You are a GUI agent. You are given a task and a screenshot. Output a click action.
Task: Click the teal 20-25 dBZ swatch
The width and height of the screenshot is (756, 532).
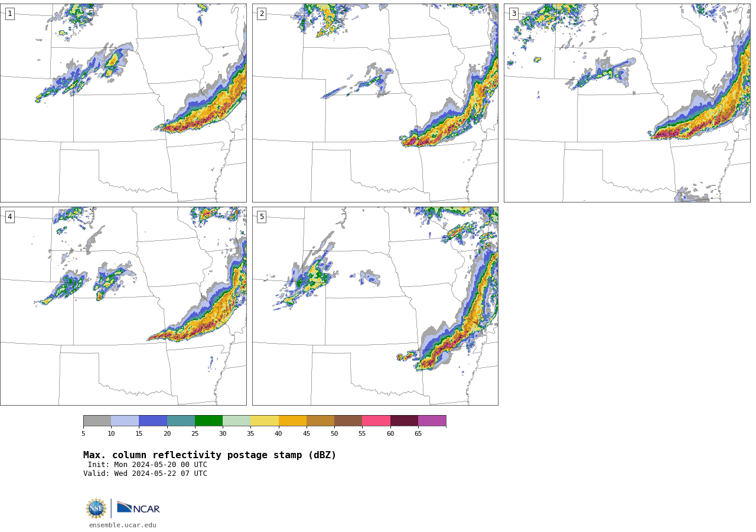tap(181, 421)
